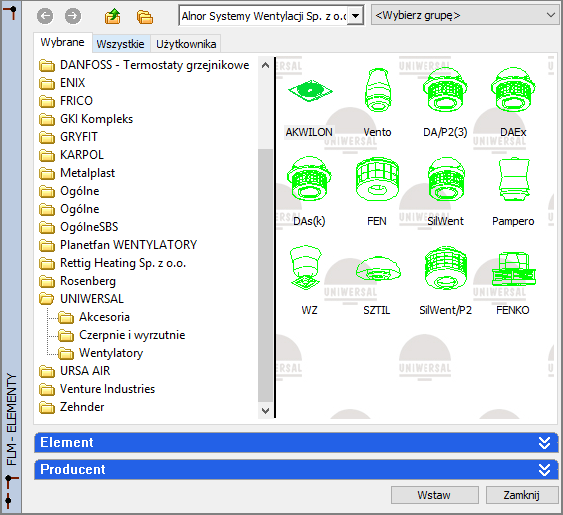Open the Zehnder folder
The width and height of the screenshot is (563, 515).
71,407
